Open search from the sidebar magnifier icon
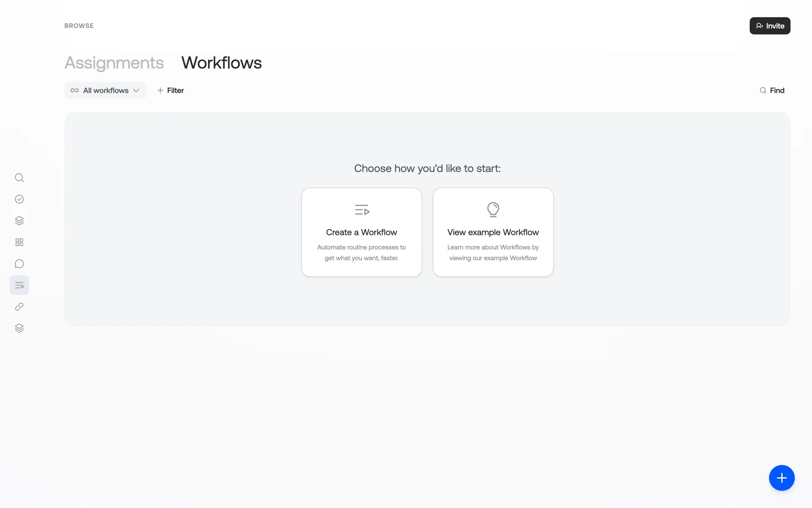Screen dimensions: 812x508 (x=19, y=178)
